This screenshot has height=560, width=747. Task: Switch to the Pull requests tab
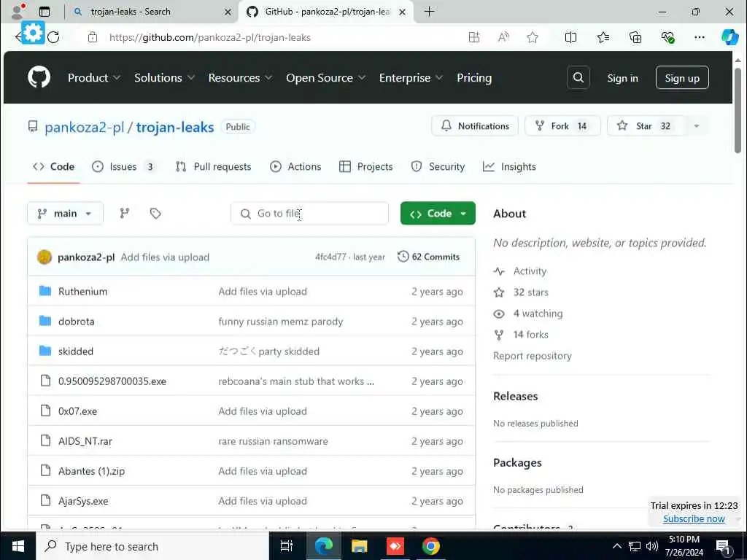pos(214,167)
